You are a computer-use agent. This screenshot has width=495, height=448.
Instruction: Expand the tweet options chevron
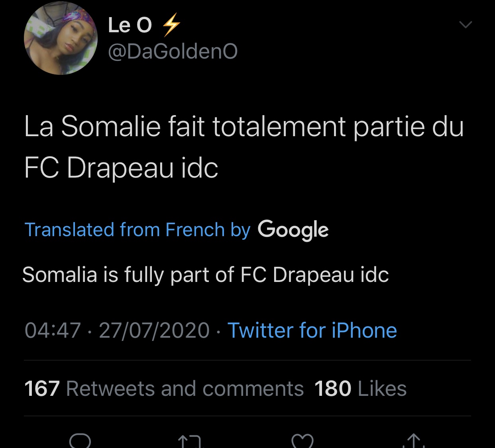pos(465,25)
